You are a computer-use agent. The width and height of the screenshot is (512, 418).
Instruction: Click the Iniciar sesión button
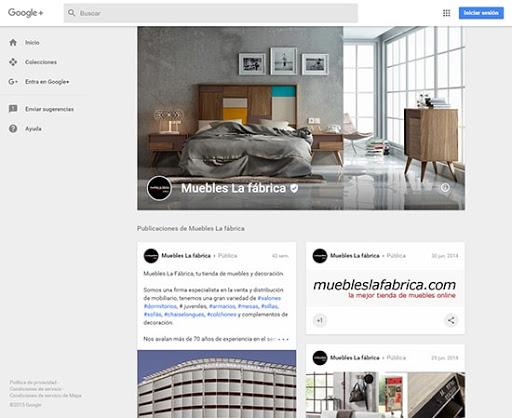click(x=481, y=13)
